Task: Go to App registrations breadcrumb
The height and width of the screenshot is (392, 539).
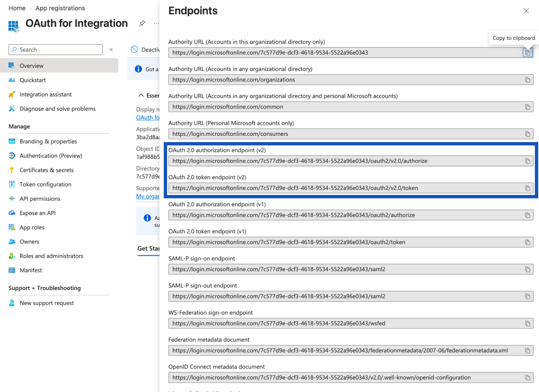Action: 60,8
